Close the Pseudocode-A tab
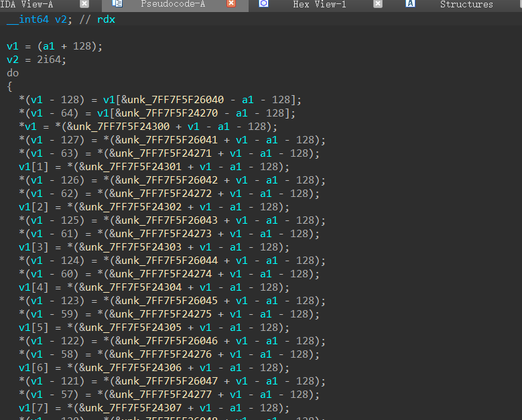Image resolution: width=522 pixels, height=420 pixels. [x=231, y=4]
